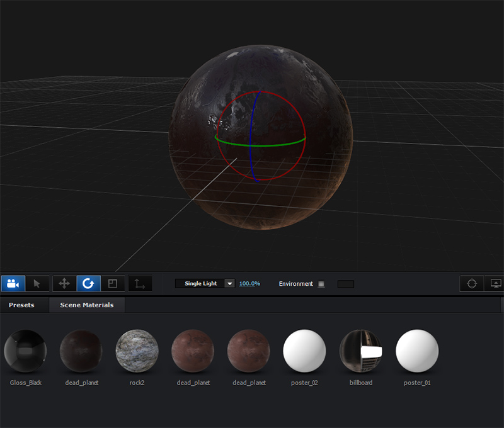Select the dark dead_planet material sphere
This screenshot has height=428, width=504.
pyautogui.click(x=81, y=351)
